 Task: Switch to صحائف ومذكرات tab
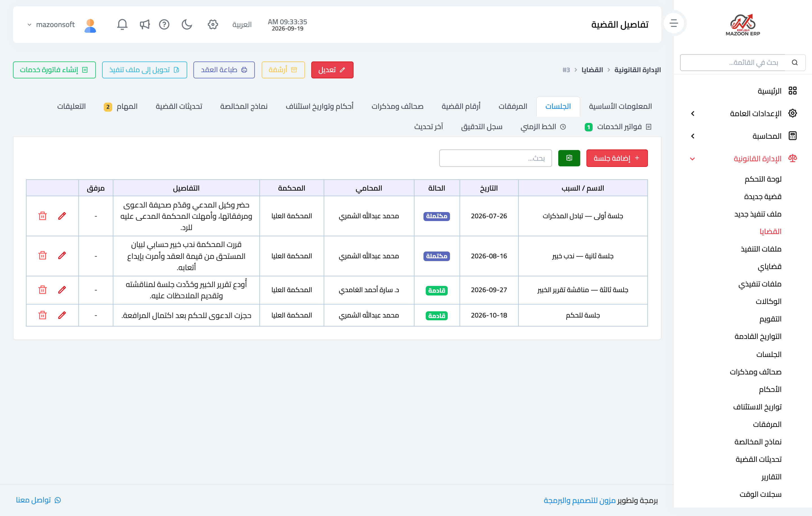pos(397,107)
